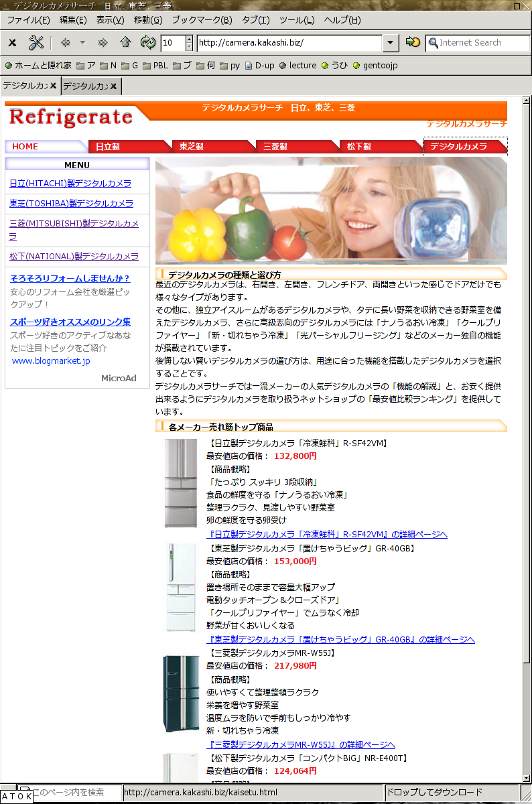The image size is (532, 804).
Task: Go back with the left arrow icon
Action: coord(65,43)
